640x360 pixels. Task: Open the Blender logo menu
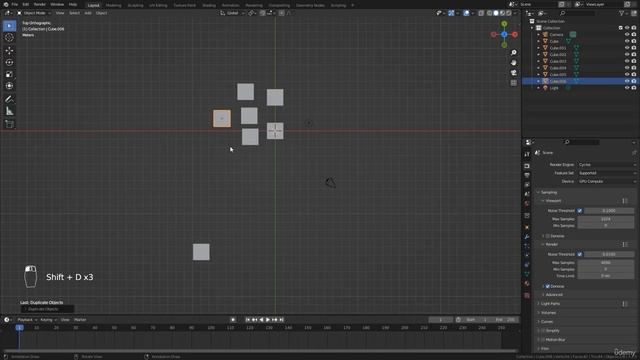point(5,4)
